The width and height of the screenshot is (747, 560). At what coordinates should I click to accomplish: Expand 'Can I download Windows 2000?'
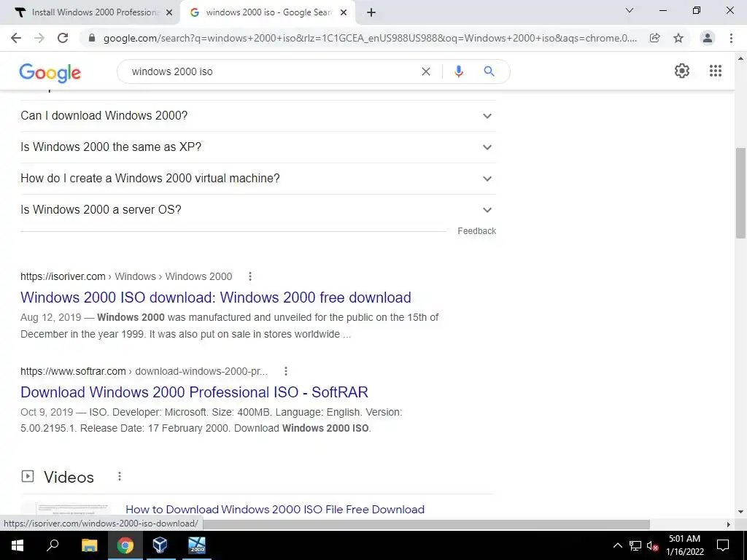point(258,116)
